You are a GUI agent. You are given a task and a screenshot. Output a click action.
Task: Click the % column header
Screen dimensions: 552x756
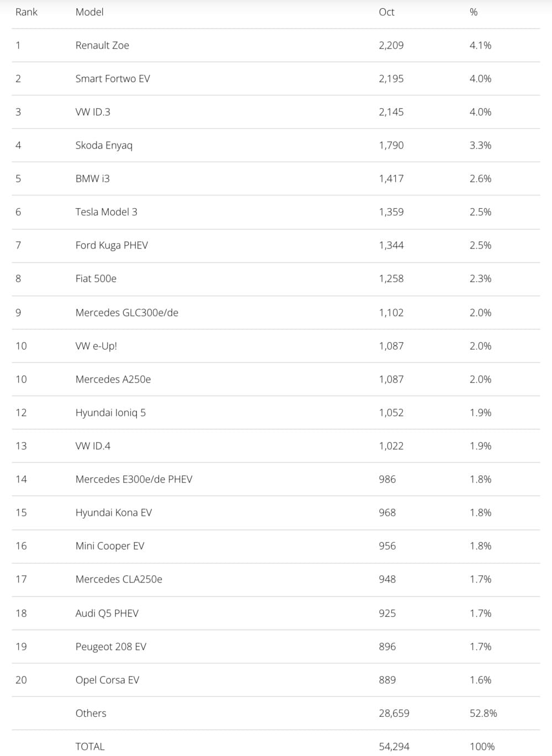[474, 12]
